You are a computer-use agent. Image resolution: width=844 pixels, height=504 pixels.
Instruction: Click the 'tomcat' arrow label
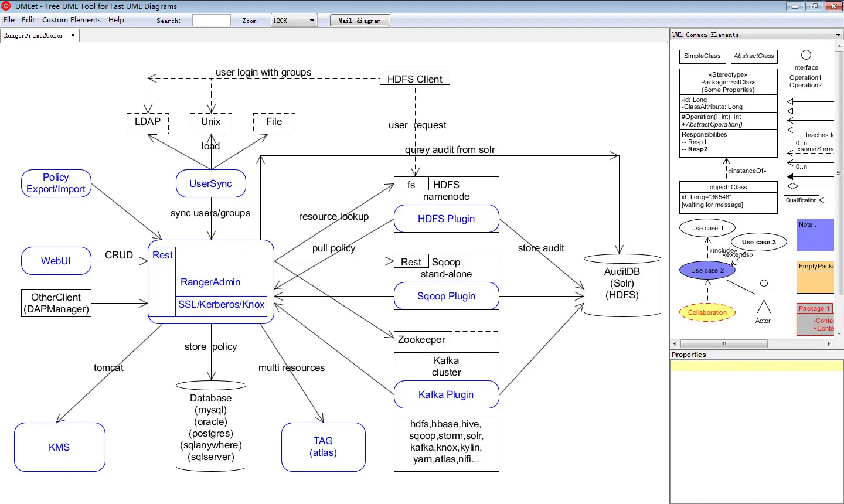pyautogui.click(x=108, y=368)
